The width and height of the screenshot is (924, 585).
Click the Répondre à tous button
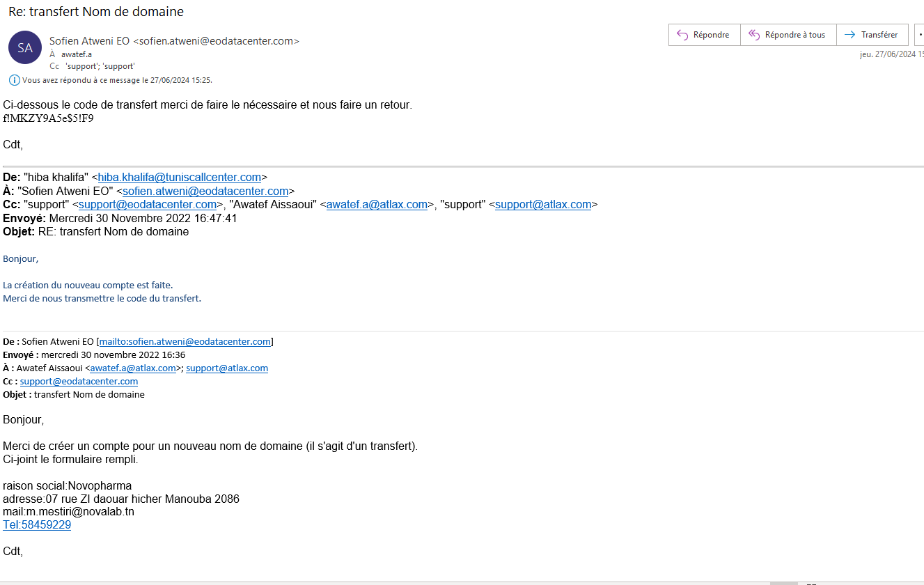788,35
